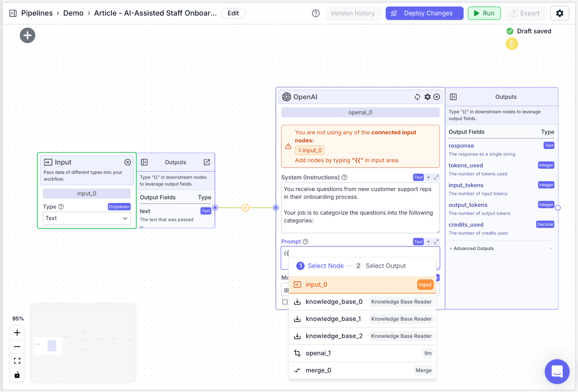Collapse the Input node Outputs panel
Screen dimensions: 578x392
144,162
